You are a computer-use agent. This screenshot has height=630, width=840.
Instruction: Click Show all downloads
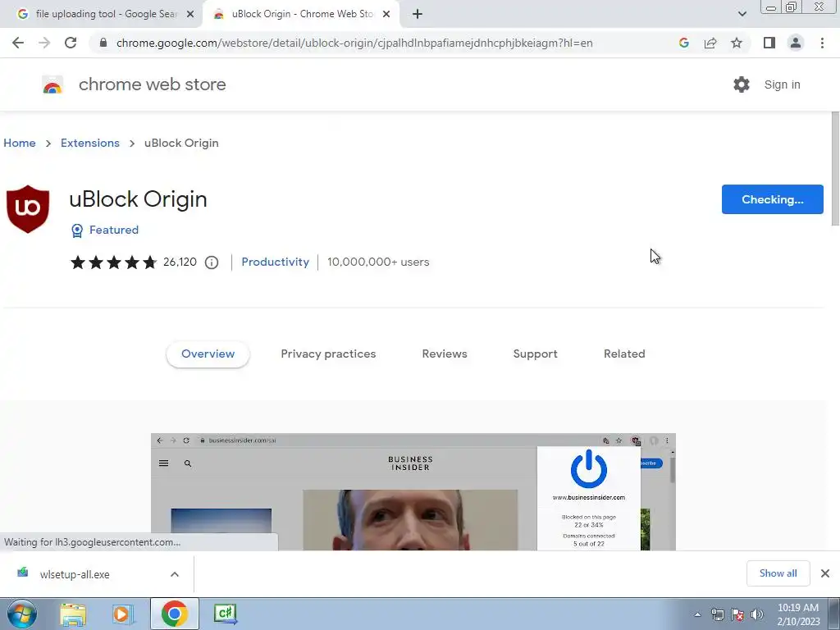778,573
